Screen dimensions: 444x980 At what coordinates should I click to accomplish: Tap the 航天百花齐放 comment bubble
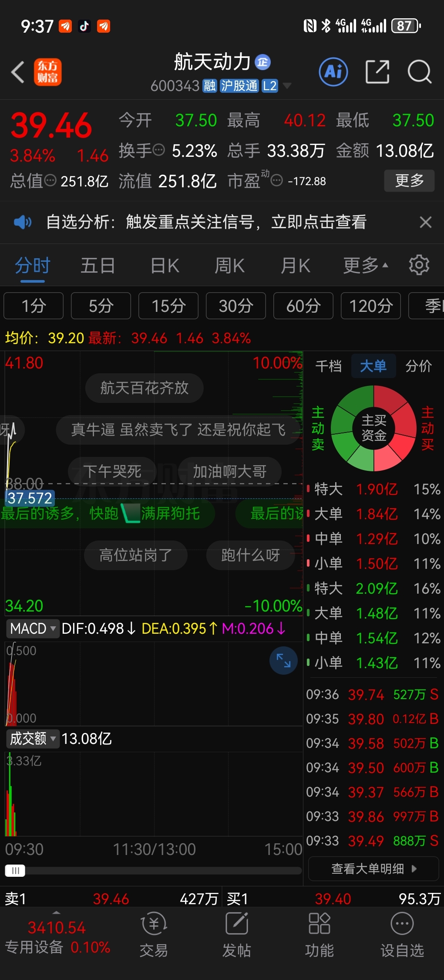point(145,388)
